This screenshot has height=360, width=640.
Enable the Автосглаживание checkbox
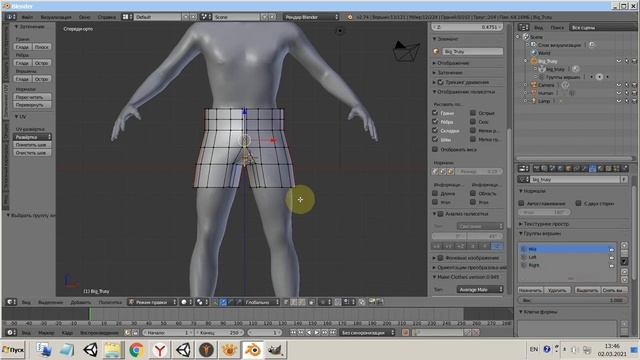tap(521, 203)
